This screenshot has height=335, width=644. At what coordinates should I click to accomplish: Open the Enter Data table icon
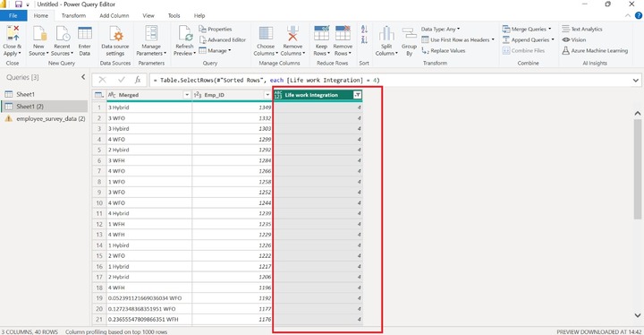pyautogui.click(x=85, y=33)
